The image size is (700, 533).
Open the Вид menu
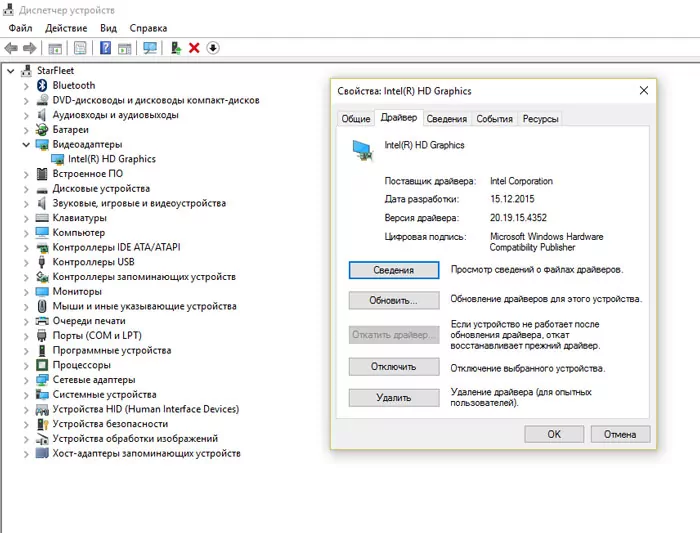pos(108,28)
